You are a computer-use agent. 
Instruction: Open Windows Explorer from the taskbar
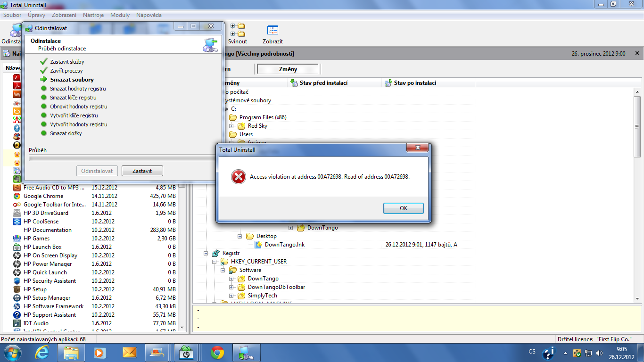point(71,353)
